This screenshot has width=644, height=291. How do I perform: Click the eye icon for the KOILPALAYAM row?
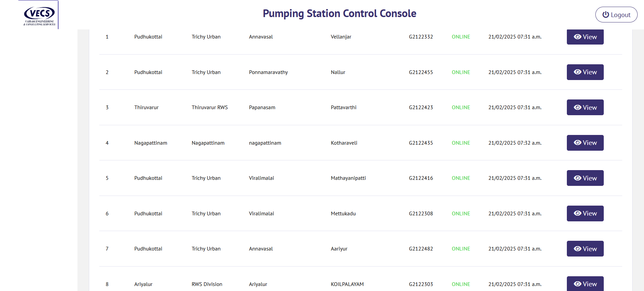(x=577, y=284)
